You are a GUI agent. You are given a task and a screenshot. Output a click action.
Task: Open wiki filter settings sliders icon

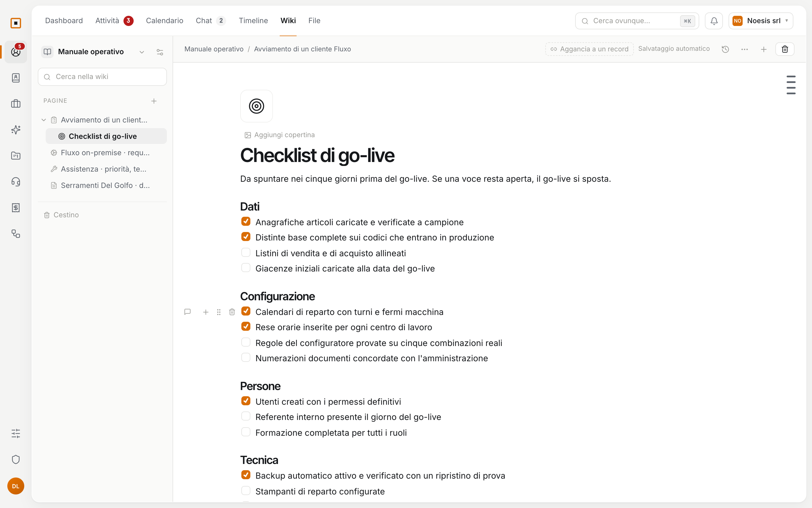coord(160,52)
